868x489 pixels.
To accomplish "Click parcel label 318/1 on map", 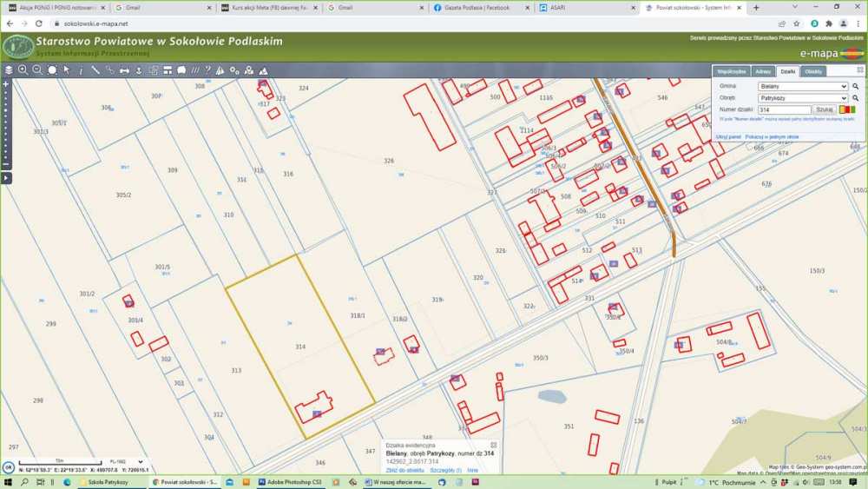I will 358,315.
